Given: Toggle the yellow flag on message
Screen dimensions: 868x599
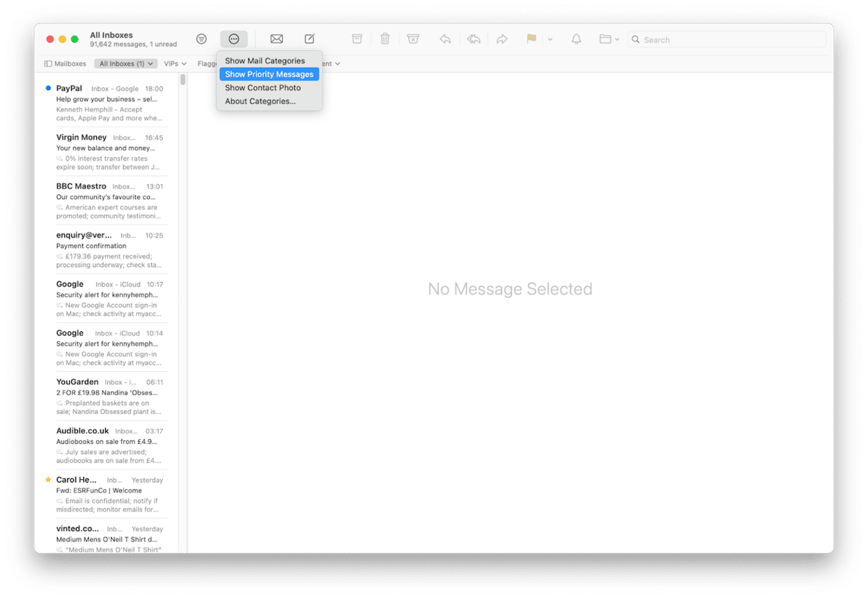Looking at the screenshot, I should pos(531,39).
